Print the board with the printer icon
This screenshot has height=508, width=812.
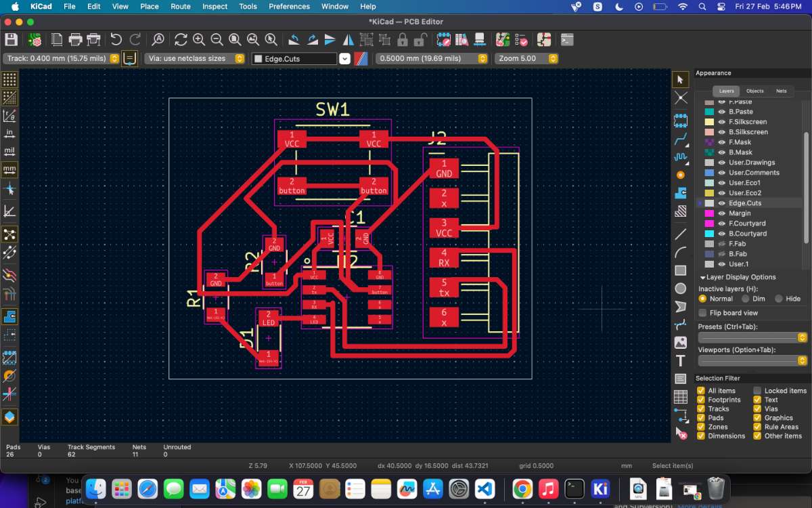76,39
